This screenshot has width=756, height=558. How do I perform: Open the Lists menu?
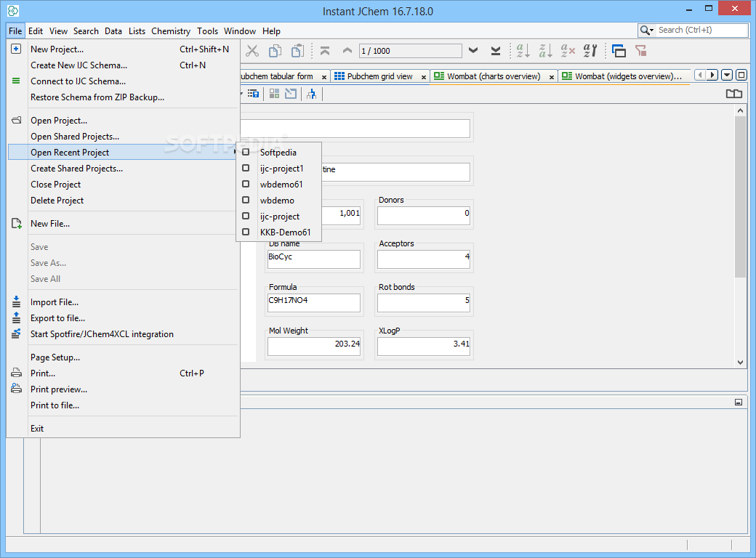137,31
